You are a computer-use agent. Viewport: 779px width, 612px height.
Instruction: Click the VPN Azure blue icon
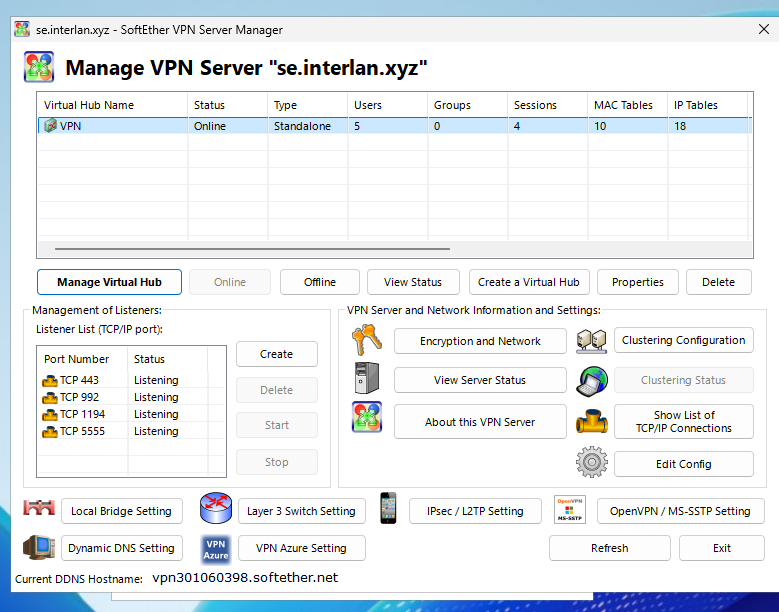[x=216, y=548]
